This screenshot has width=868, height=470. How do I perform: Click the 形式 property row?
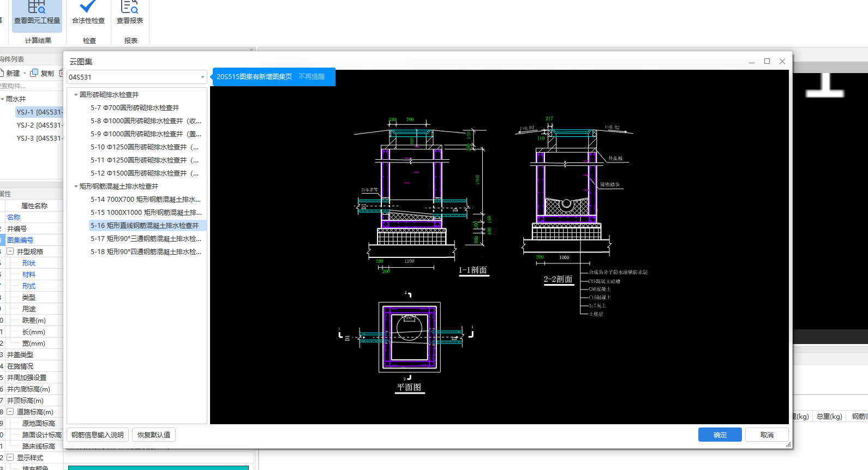(x=33, y=286)
